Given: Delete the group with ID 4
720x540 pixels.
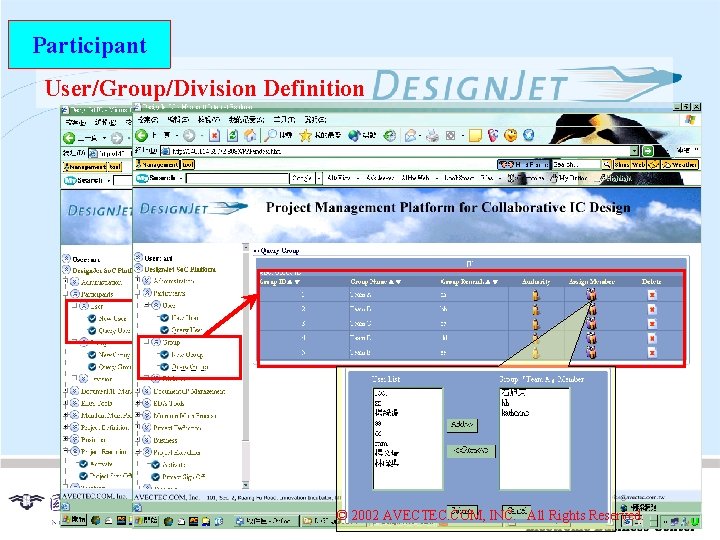Looking at the screenshot, I should (x=652, y=338).
